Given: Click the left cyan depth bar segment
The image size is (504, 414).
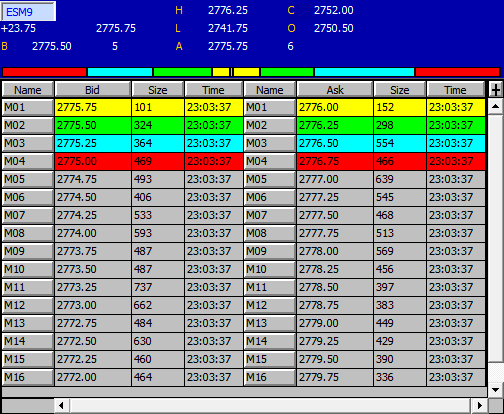Looking at the screenshot, I should 120,72.
